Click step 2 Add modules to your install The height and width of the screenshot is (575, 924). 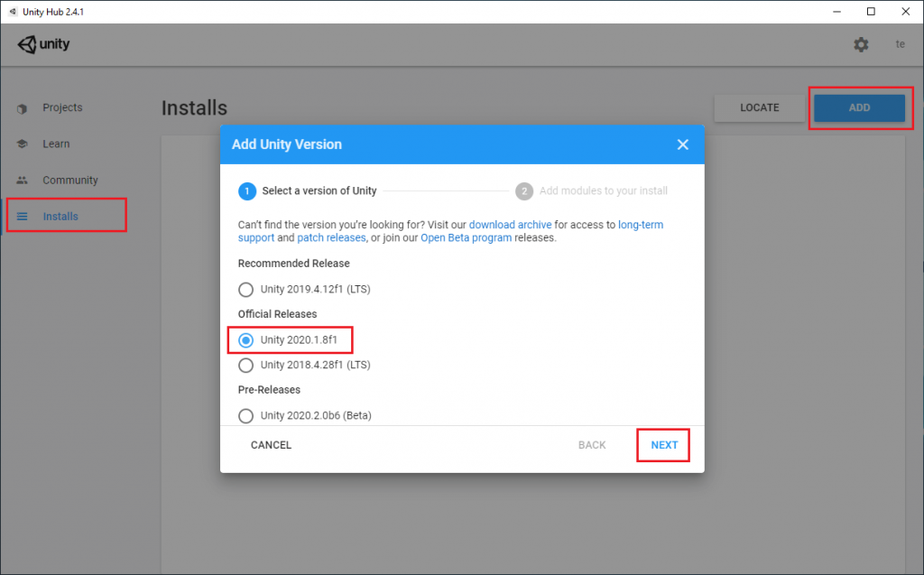(591, 191)
